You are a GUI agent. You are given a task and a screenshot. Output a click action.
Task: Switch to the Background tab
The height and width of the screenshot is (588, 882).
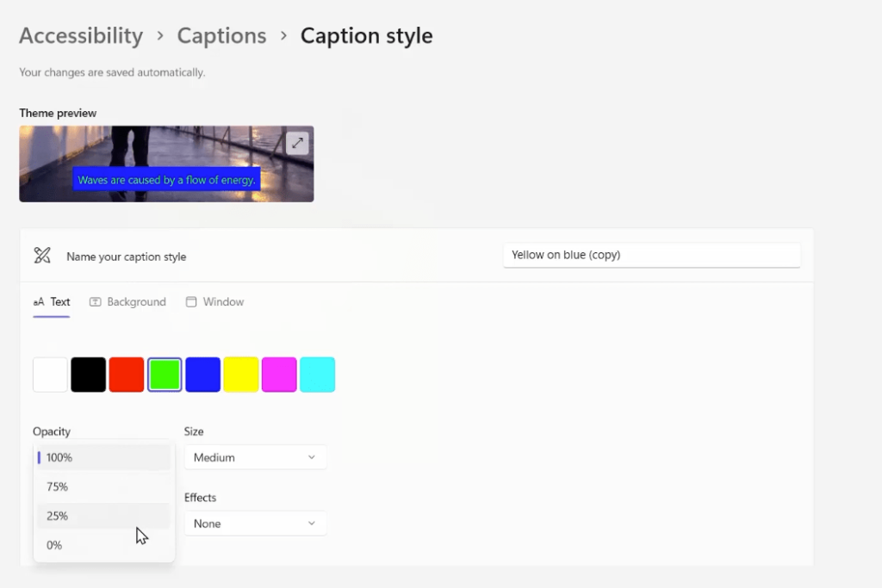coord(135,302)
